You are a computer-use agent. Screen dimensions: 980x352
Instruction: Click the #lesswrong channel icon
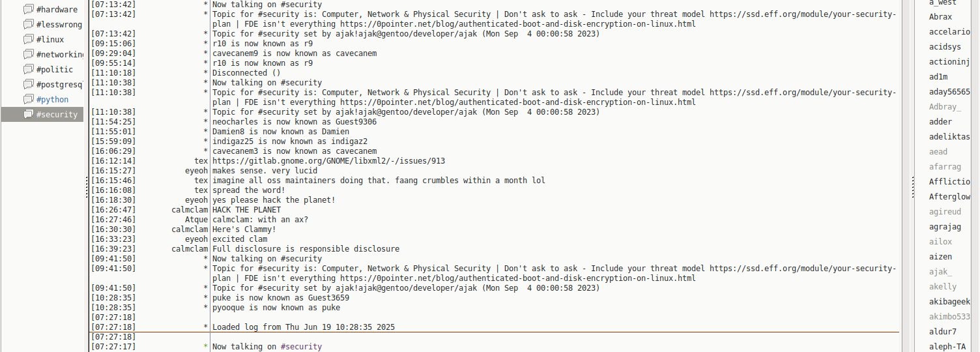[x=28, y=24]
